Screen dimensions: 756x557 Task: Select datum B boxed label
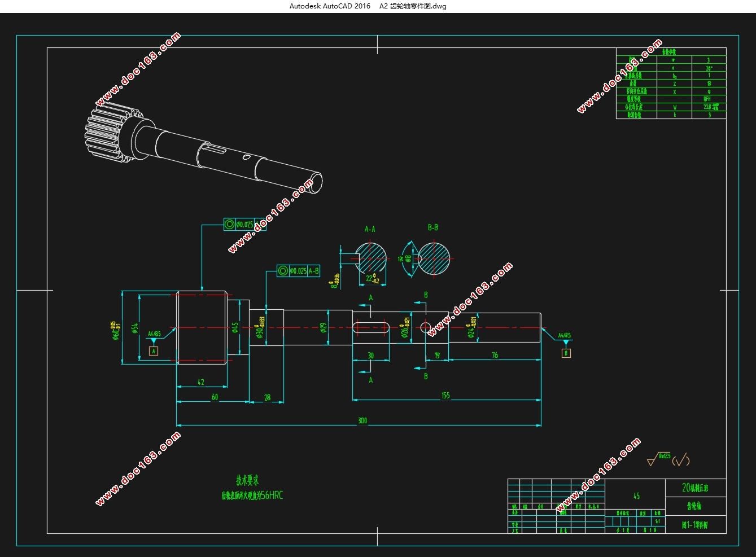(566, 353)
